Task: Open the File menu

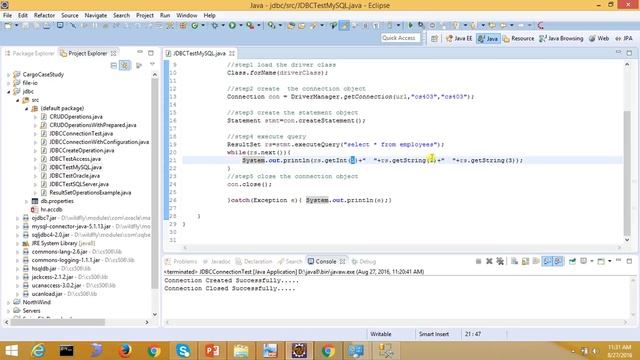Action: coord(7,15)
